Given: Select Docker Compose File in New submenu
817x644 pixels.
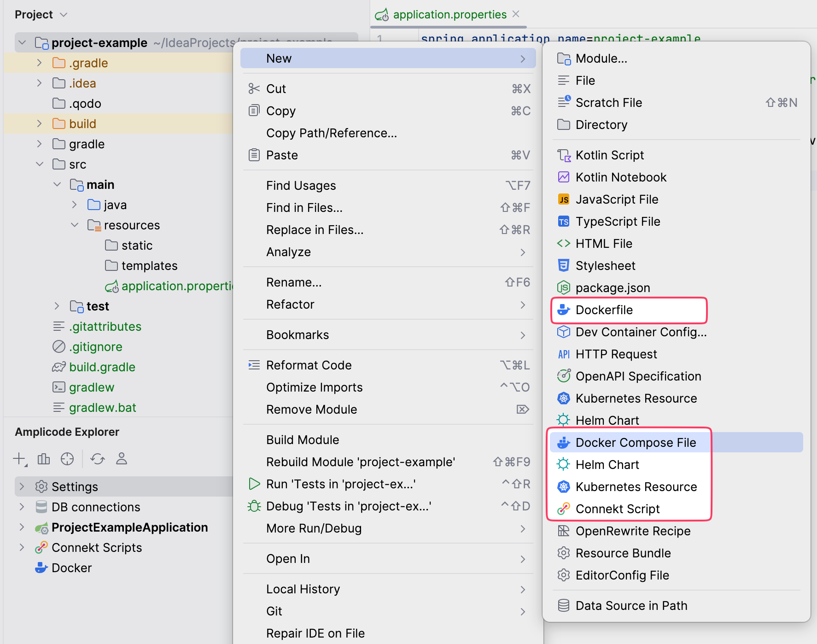Looking at the screenshot, I should [x=636, y=443].
